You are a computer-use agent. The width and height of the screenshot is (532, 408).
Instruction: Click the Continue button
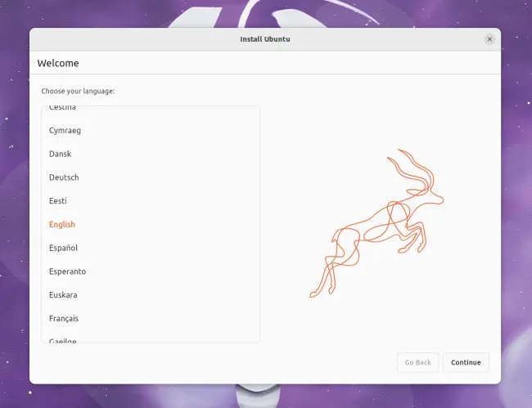click(x=466, y=362)
